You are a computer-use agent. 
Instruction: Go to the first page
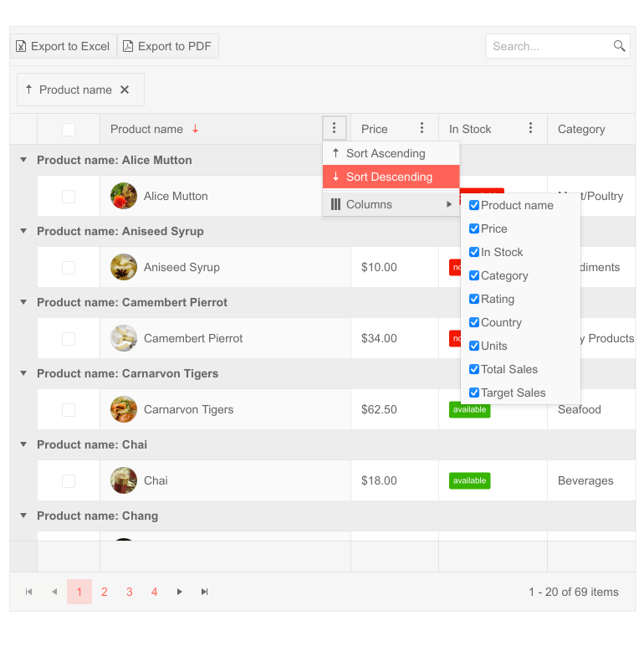click(28, 592)
